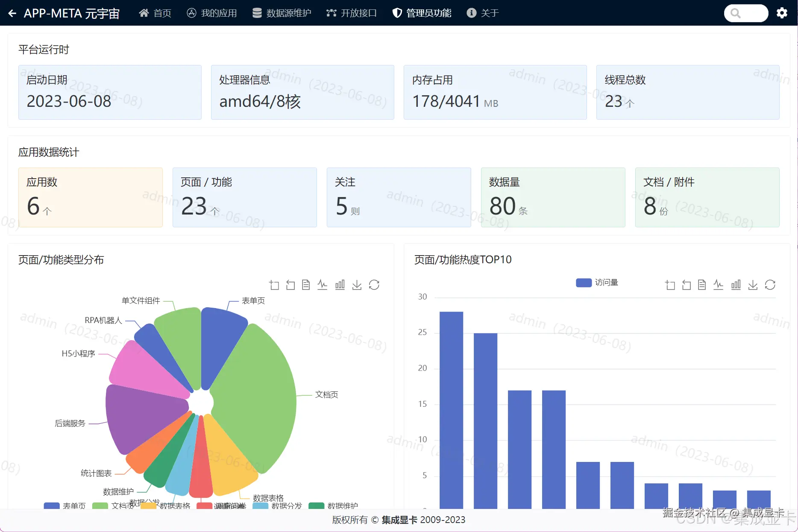
Task: Toggle 表单页 legend item under pie chart
Action: [65, 506]
